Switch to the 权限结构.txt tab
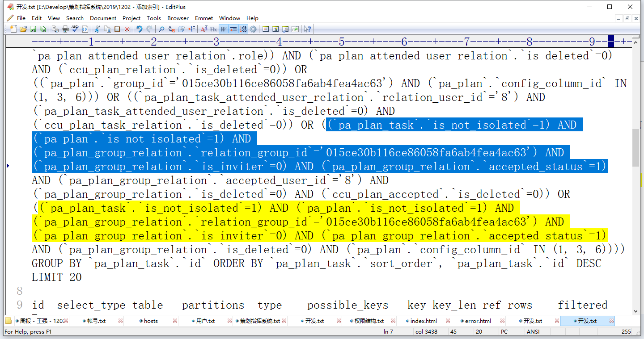This screenshot has width=644, height=339. (369, 321)
